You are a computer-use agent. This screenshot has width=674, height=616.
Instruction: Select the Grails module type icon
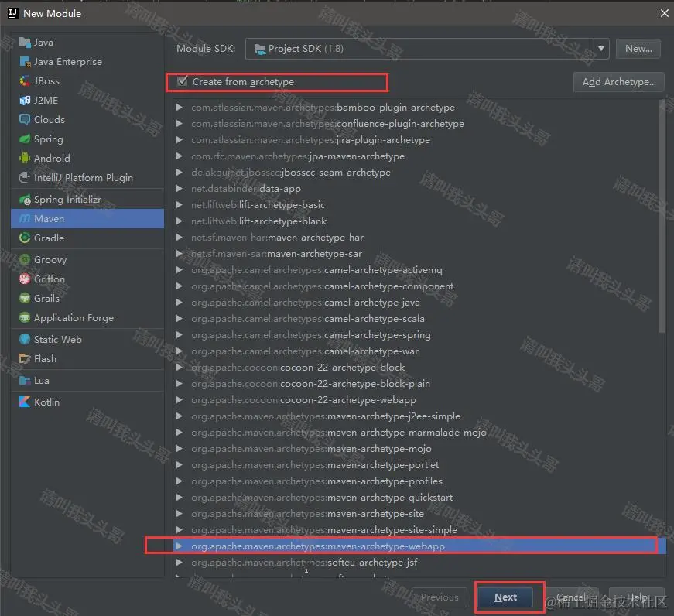pos(23,298)
